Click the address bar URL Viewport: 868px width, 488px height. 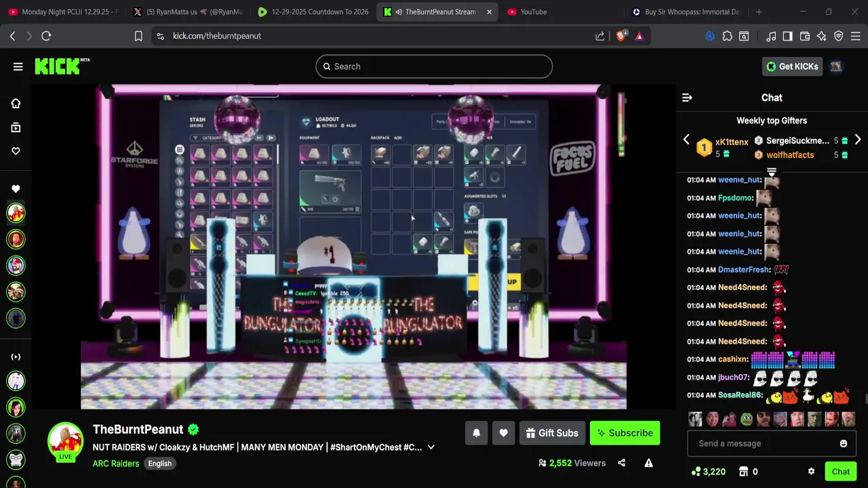pos(217,36)
